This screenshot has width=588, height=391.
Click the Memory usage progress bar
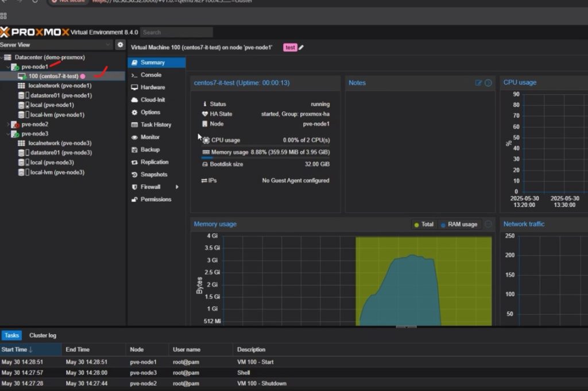pyautogui.click(x=265, y=158)
